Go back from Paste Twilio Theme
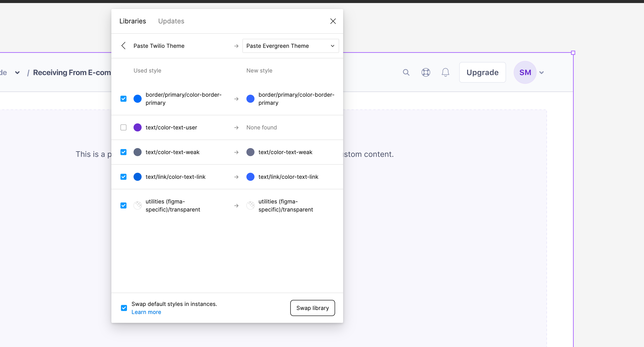This screenshot has width=644, height=347. [x=123, y=46]
